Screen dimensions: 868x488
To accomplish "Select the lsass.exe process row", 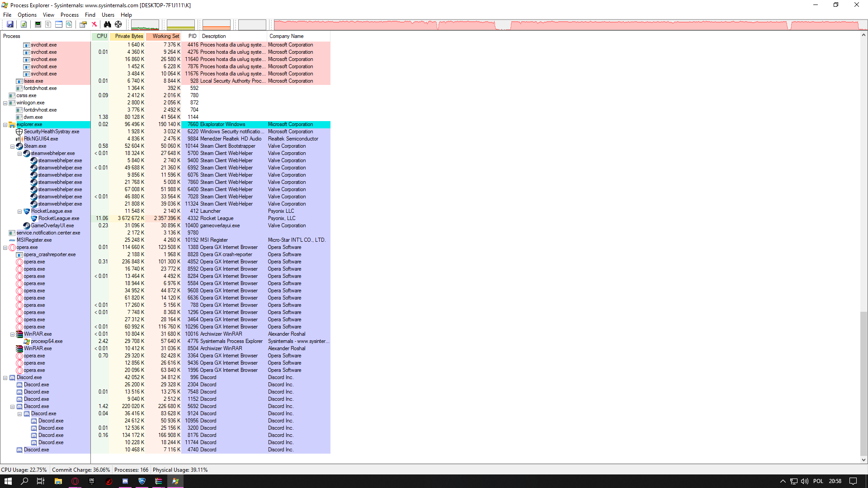I will [x=165, y=81].
